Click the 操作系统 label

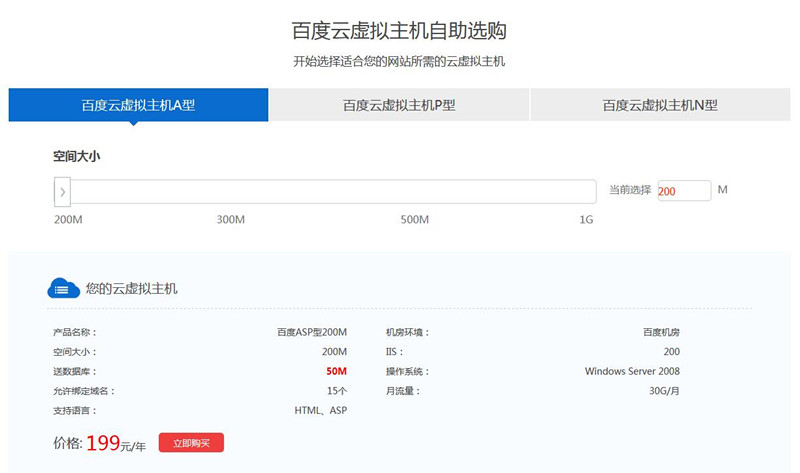407,371
